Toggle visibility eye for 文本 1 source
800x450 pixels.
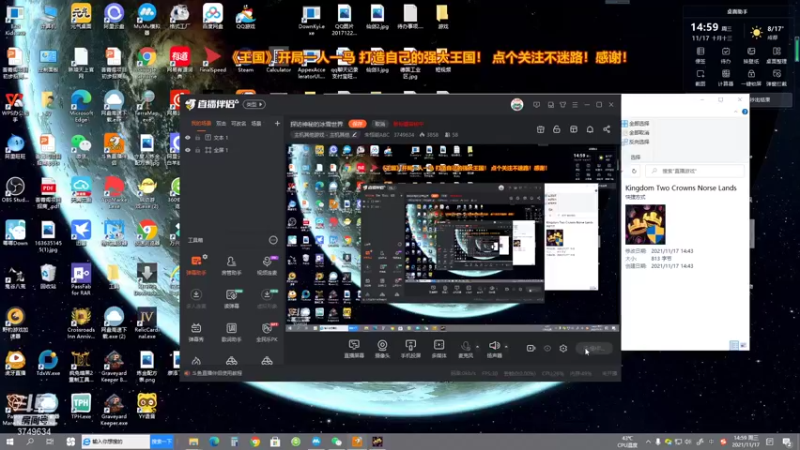[x=188, y=138]
